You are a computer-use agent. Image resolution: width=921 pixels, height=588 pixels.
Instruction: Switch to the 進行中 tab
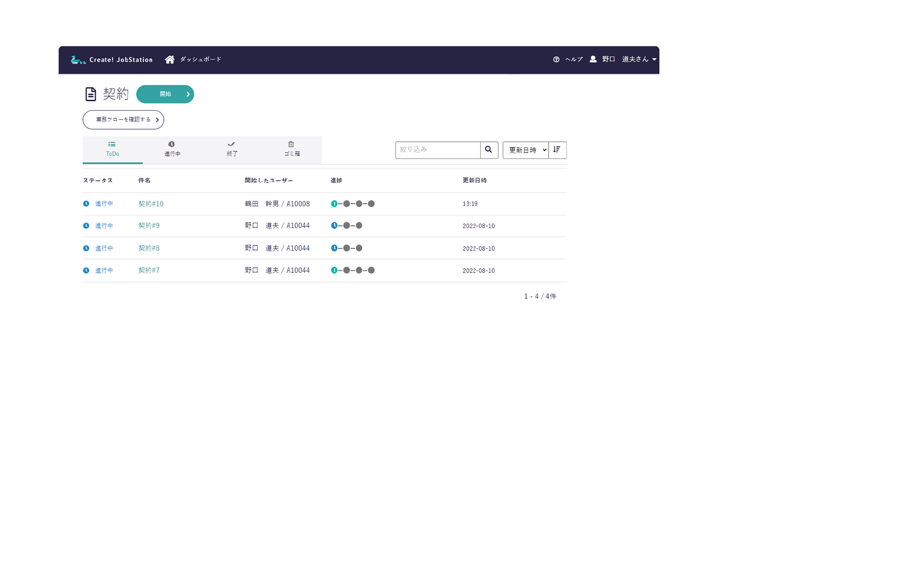coord(173,149)
